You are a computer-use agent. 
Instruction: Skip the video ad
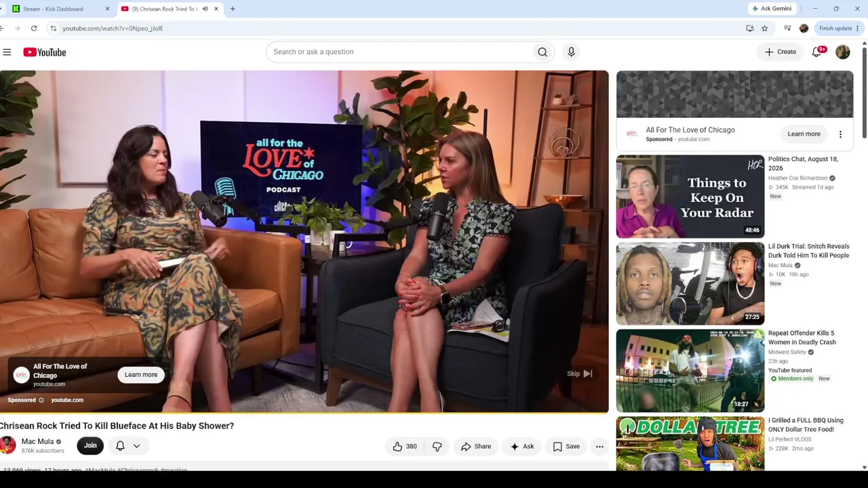pyautogui.click(x=580, y=373)
